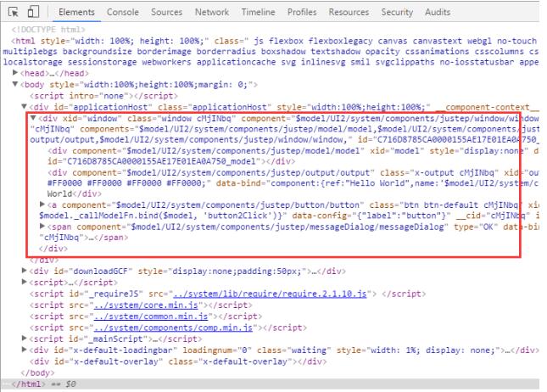The height and width of the screenshot is (392, 547).
Task: Select the x-output component div row
Action: tap(293, 183)
